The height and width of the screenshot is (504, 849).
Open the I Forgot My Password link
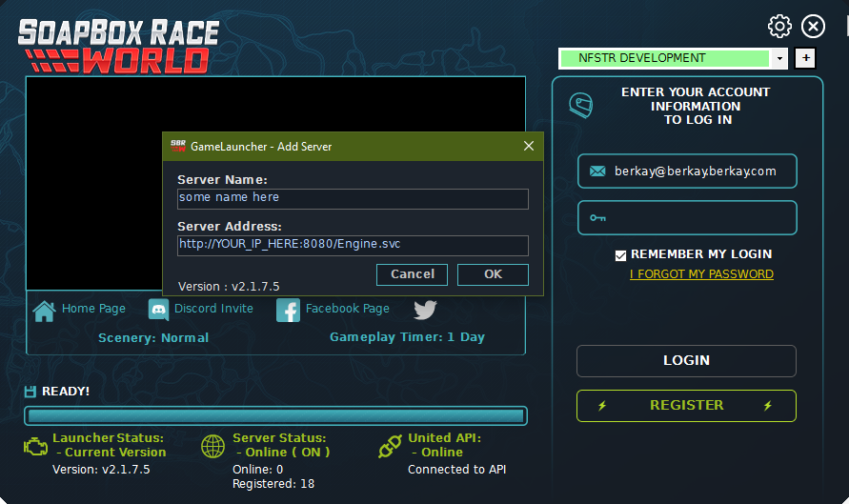click(x=701, y=274)
